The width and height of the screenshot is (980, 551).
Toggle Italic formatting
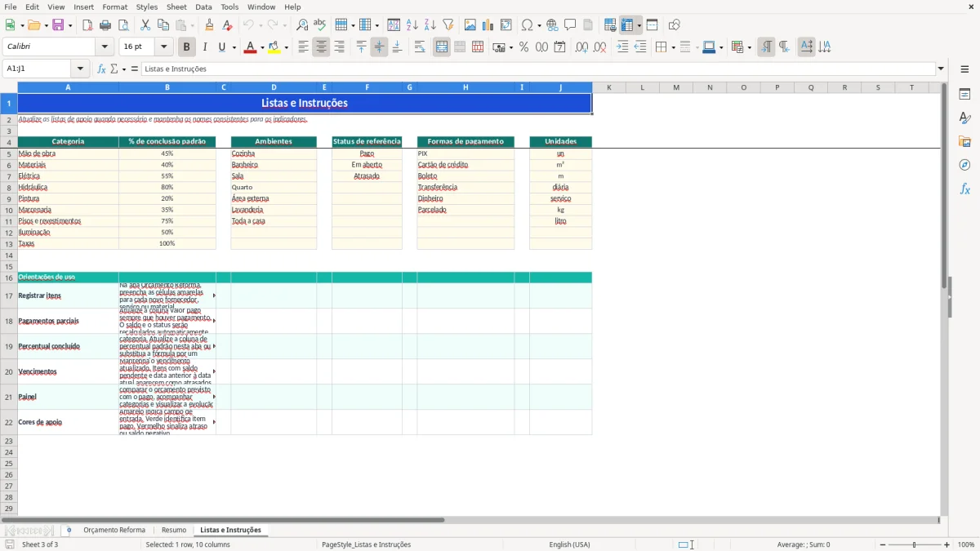tap(204, 47)
